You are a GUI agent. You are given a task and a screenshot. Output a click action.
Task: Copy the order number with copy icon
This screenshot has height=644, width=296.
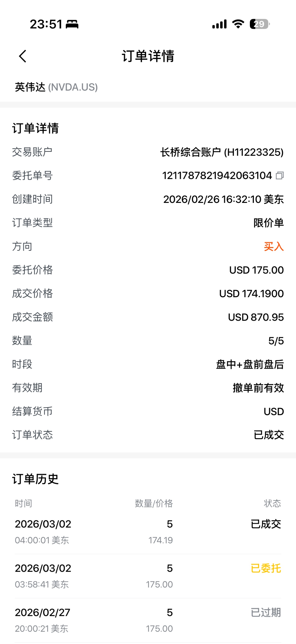point(279,176)
